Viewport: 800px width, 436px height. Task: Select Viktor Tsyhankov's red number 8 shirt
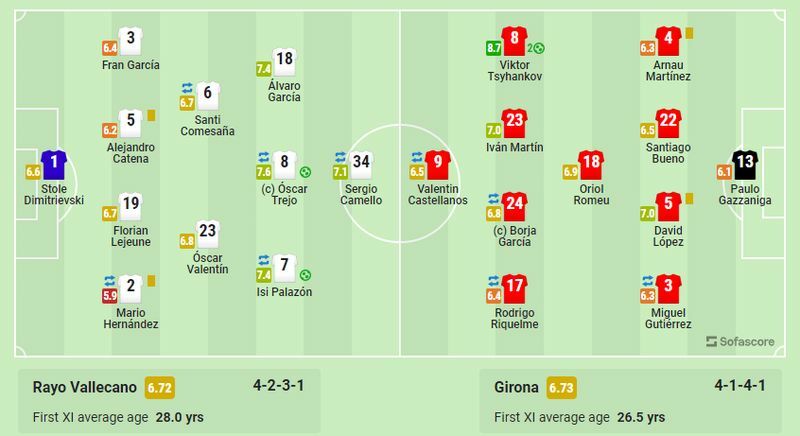click(514, 41)
